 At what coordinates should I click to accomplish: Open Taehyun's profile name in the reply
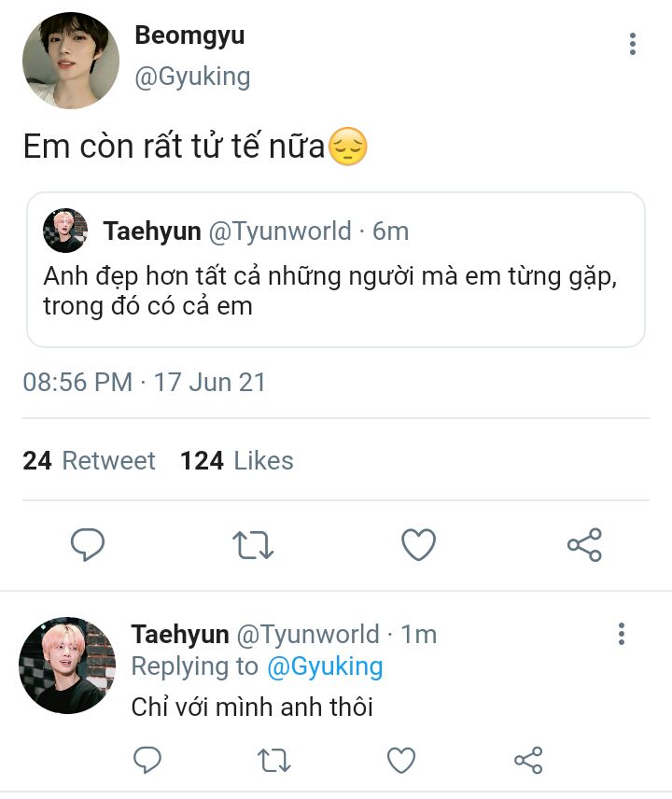pos(180,635)
